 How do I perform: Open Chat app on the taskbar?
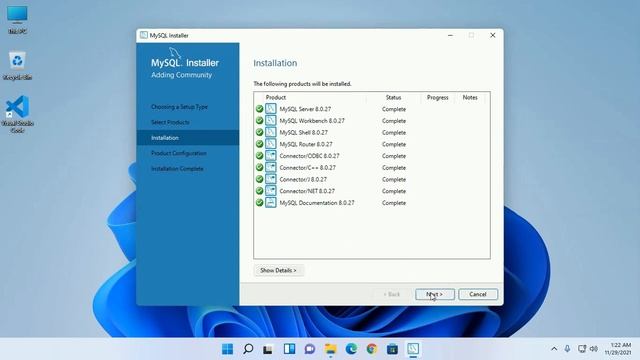(310, 349)
